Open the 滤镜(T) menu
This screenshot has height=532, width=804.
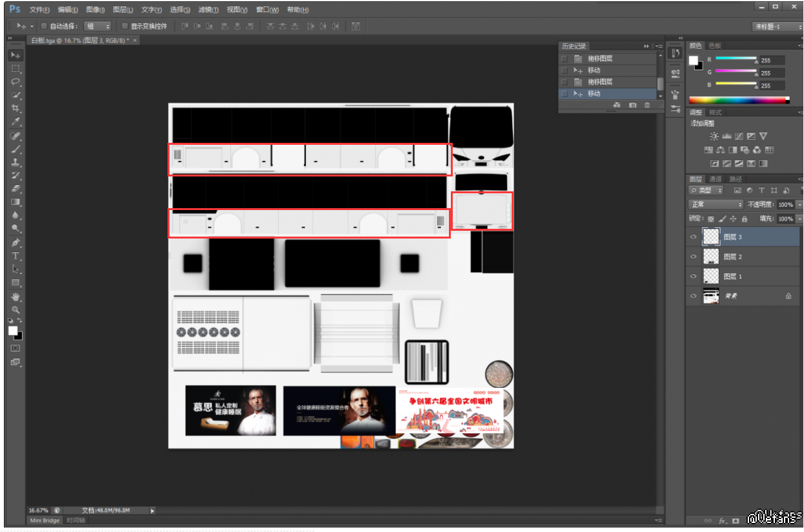point(208,10)
